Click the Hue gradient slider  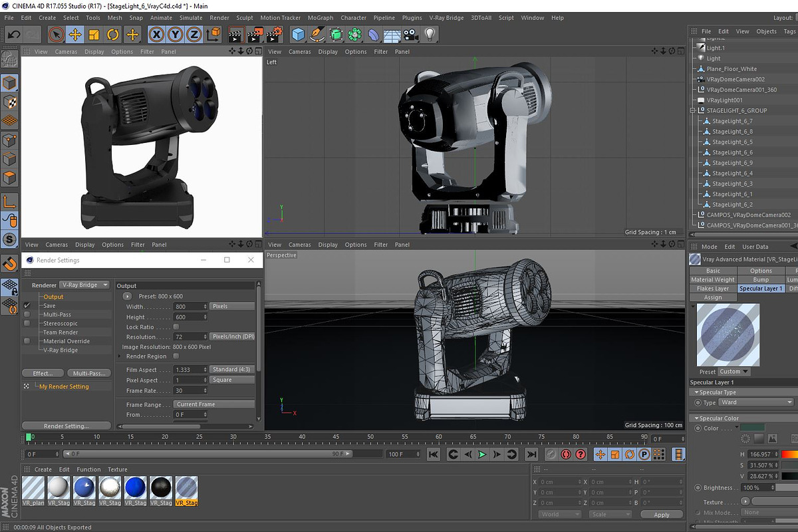point(789,454)
